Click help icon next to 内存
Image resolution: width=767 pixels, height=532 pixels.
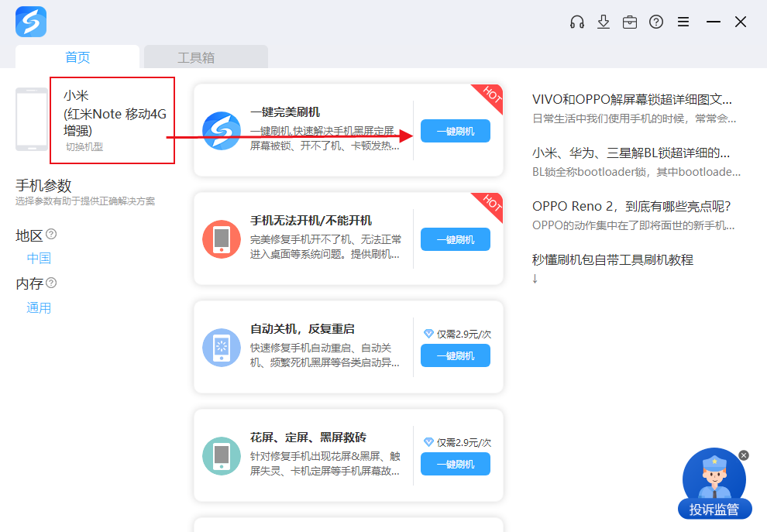point(51,283)
